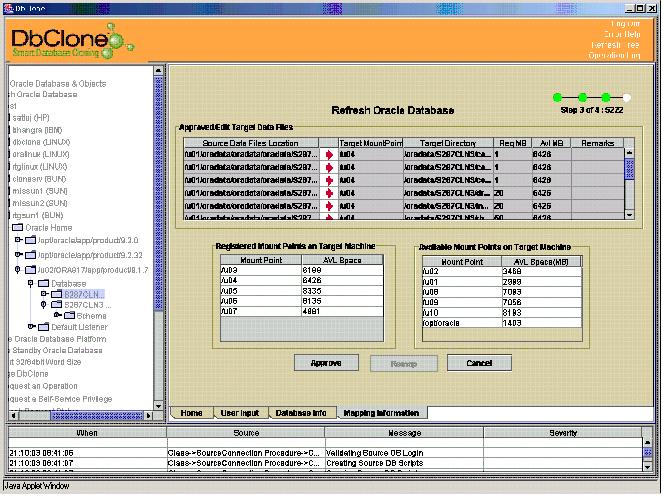The height and width of the screenshot is (496, 663).
Task: Click the tree panel vertical scrollbar thumb
Action: coord(159,193)
